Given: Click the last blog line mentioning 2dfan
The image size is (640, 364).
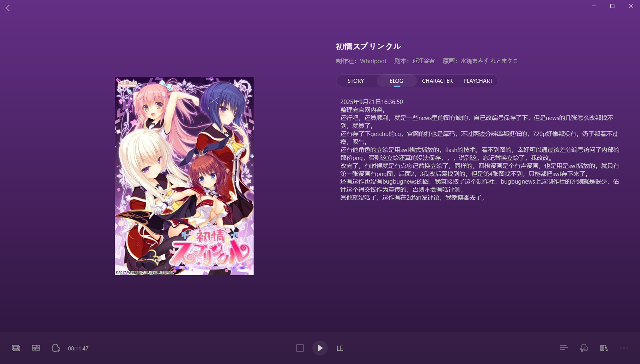Looking at the screenshot, I should 414,198.
